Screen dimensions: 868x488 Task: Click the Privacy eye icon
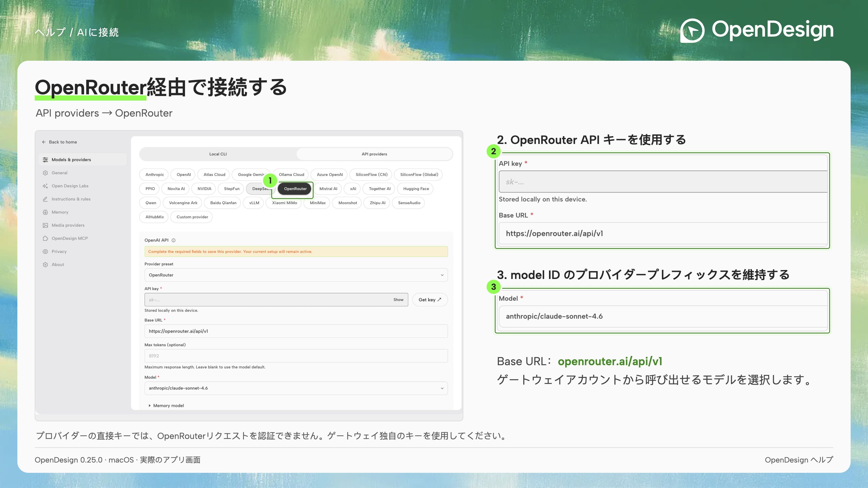(x=45, y=252)
